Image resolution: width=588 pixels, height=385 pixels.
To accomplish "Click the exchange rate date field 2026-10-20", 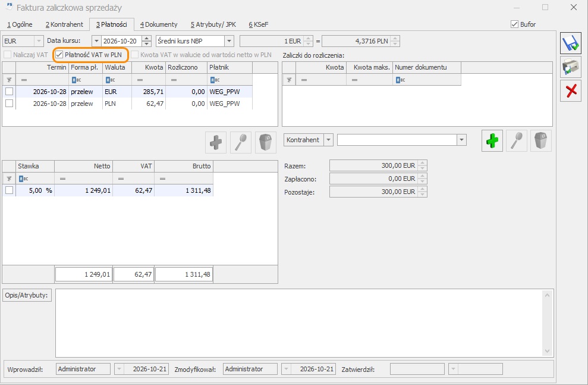I will tap(121, 41).
